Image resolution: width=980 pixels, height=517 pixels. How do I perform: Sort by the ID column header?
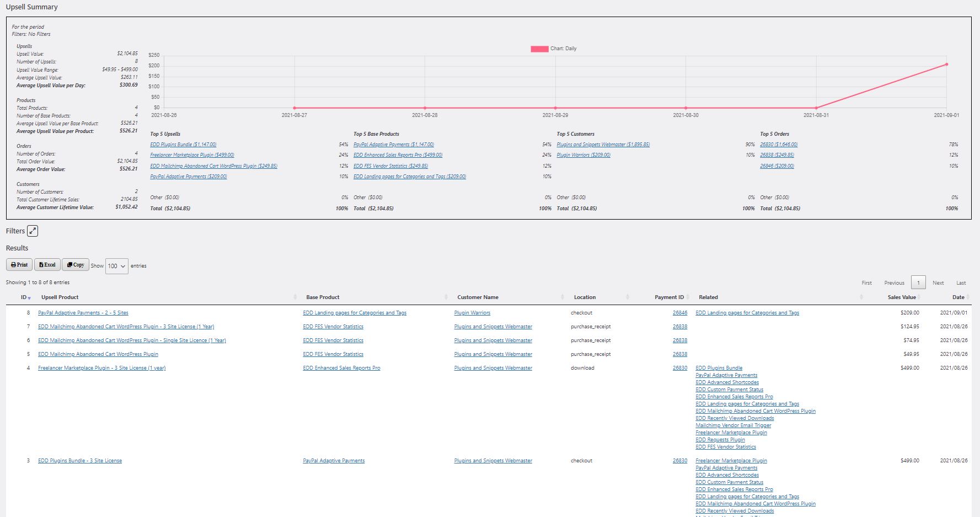[24, 297]
